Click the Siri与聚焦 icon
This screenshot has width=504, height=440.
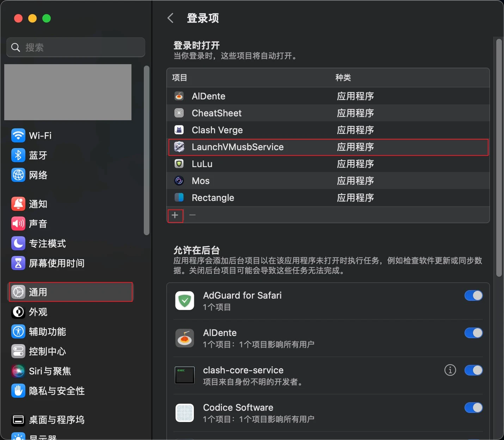tap(18, 371)
